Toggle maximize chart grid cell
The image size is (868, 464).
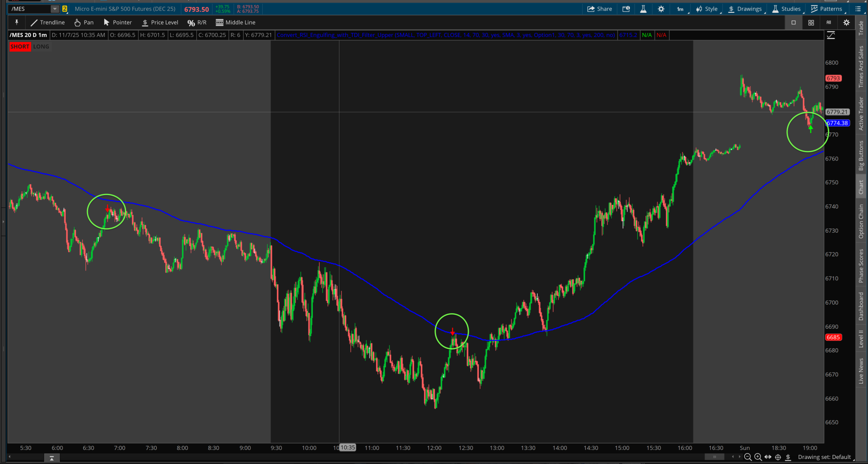(x=794, y=22)
